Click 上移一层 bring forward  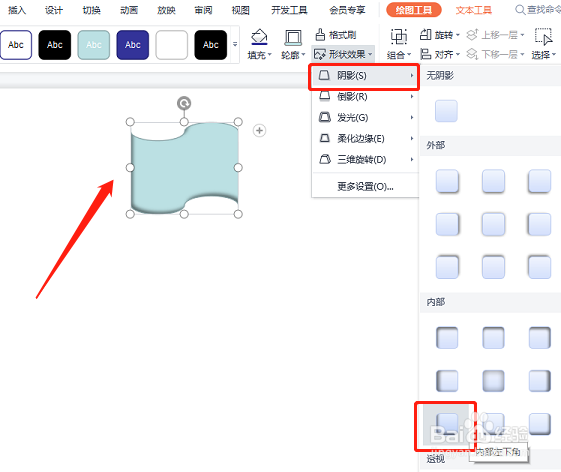pos(496,35)
